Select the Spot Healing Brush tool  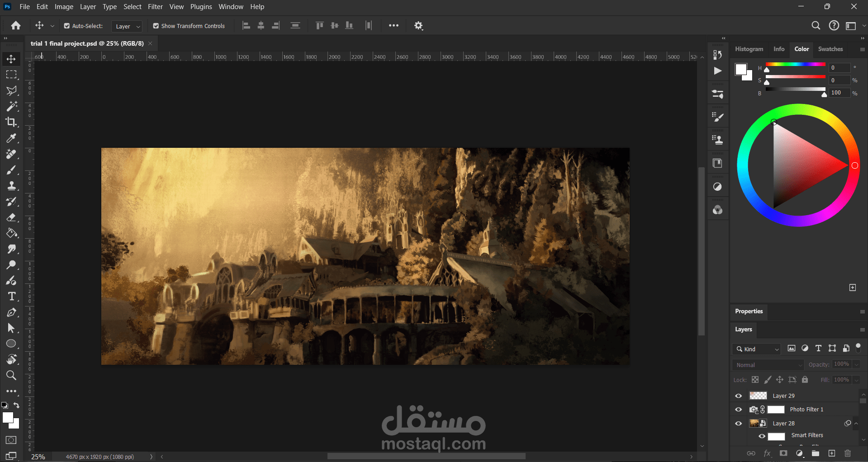[x=11, y=154]
